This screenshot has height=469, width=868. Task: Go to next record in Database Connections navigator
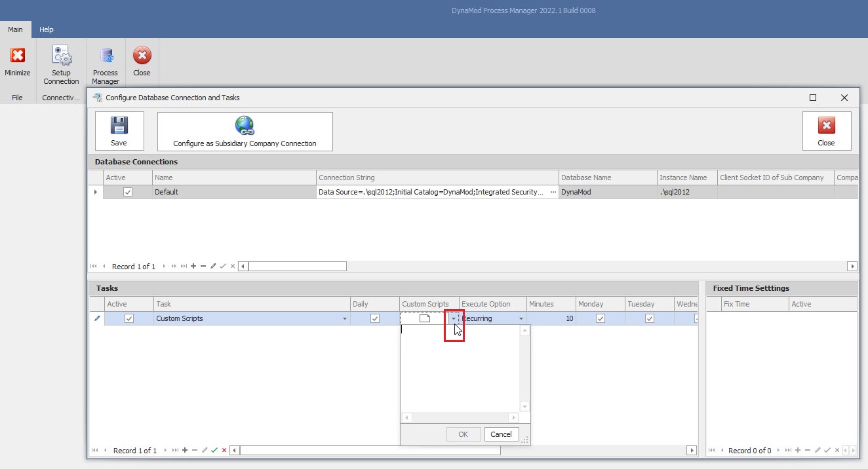pyautogui.click(x=164, y=267)
